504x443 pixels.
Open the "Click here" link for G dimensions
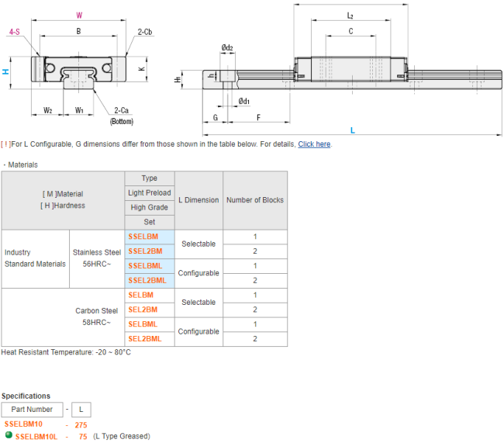(314, 144)
